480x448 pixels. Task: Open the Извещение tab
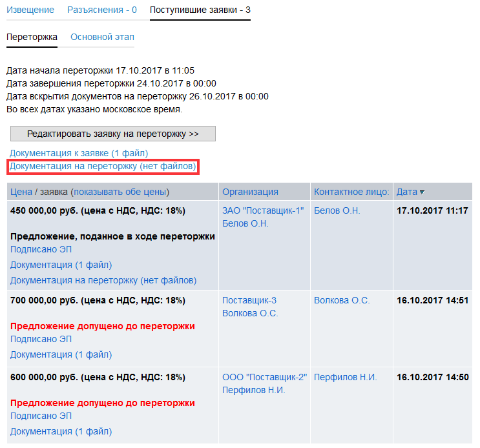point(30,10)
